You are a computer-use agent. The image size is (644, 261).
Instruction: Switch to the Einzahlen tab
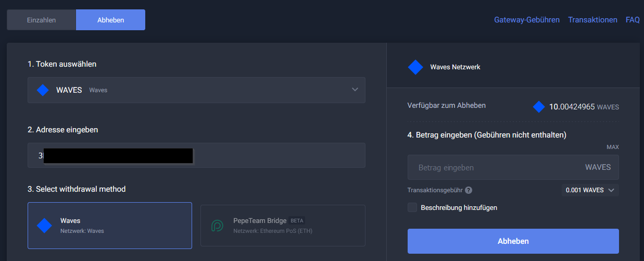(x=42, y=20)
